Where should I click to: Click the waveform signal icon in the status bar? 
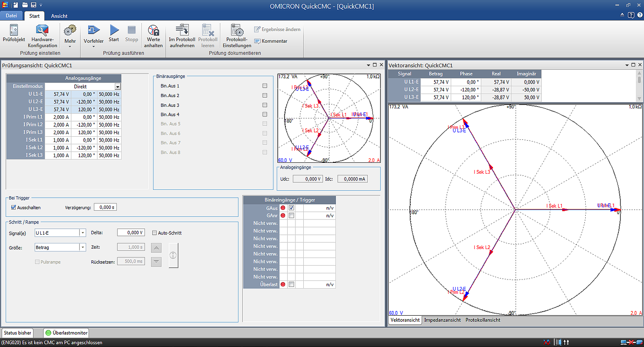(547, 342)
